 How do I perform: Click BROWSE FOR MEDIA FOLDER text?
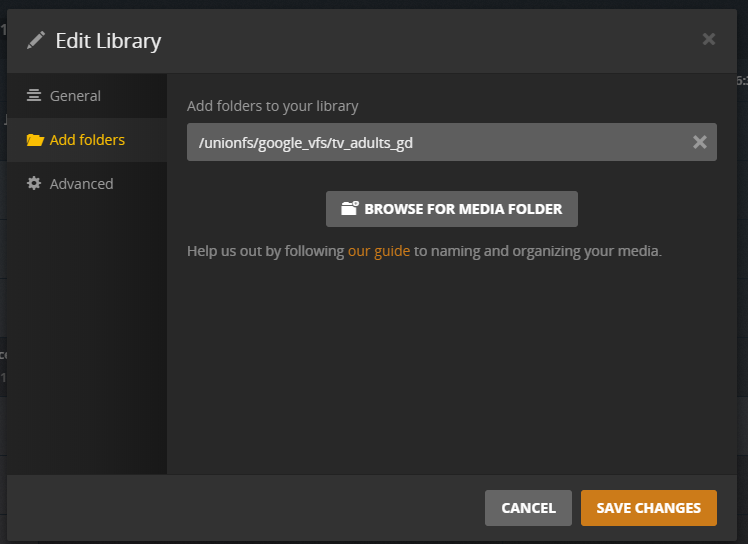463,209
